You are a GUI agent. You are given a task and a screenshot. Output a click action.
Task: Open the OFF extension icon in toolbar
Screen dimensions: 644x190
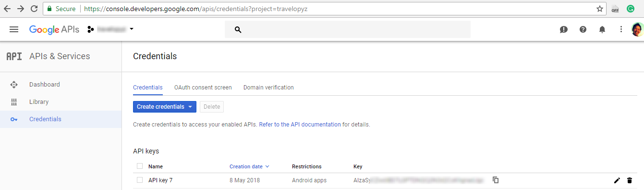pyautogui.click(x=615, y=9)
